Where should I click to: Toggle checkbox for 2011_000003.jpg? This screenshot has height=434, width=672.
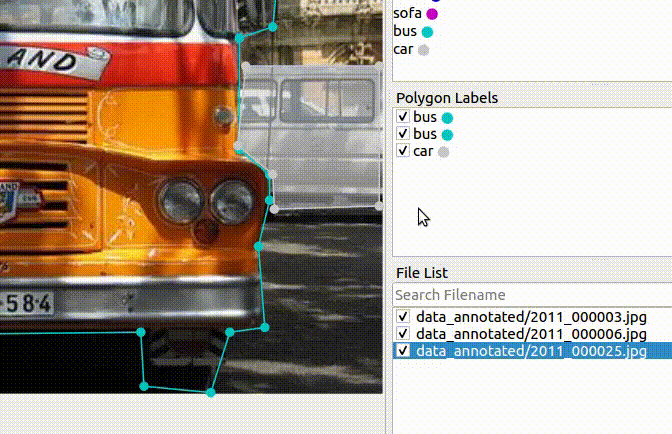coord(403,317)
